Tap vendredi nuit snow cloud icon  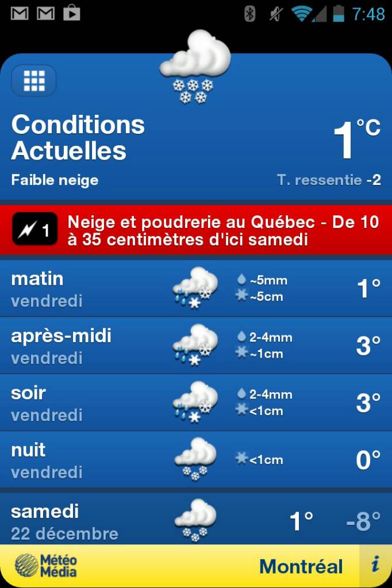click(x=195, y=459)
